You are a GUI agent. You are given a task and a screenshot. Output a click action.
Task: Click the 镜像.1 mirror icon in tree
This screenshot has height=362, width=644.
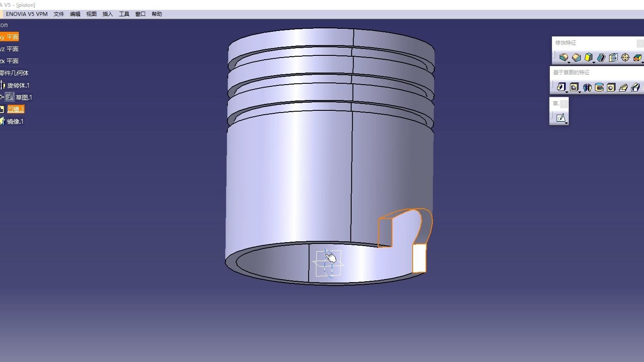[x=2, y=121]
